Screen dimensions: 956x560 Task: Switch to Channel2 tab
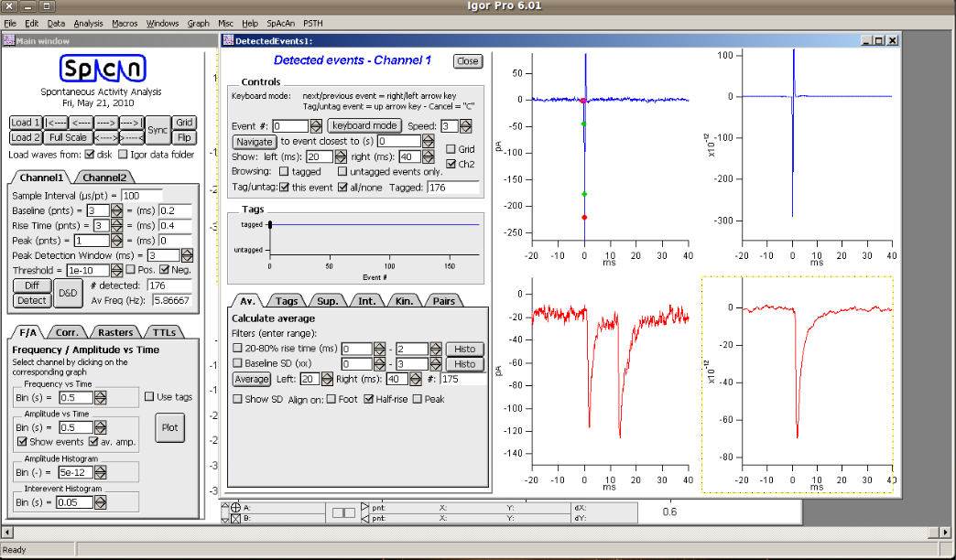(x=104, y=178)
